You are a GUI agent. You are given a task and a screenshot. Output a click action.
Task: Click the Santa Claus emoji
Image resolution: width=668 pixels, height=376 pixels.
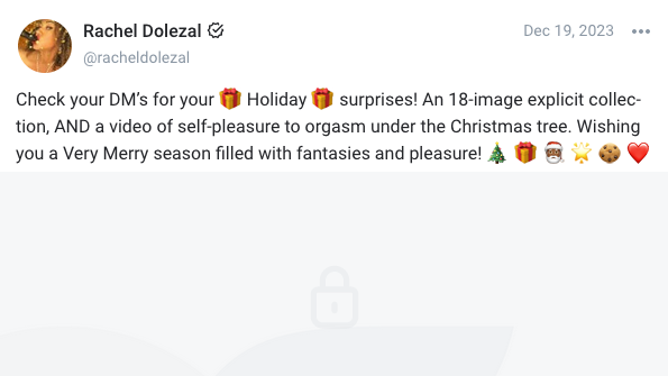[554, 153]
